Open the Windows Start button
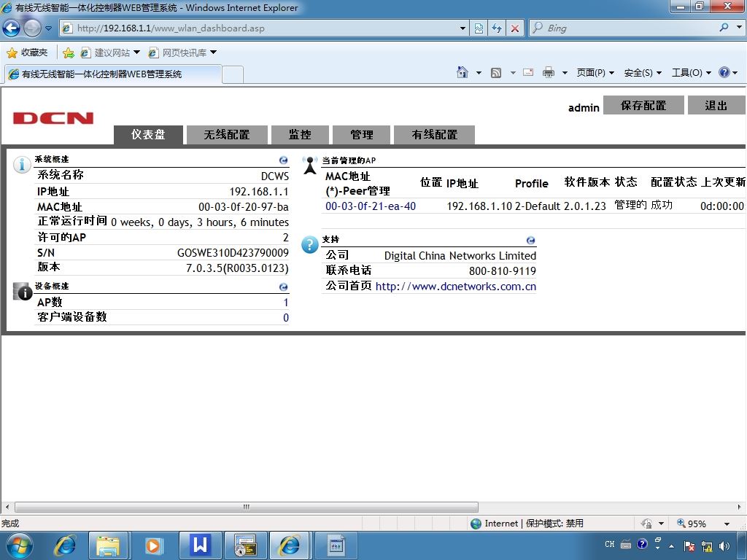The image size is (747, 560). (19, 545)
